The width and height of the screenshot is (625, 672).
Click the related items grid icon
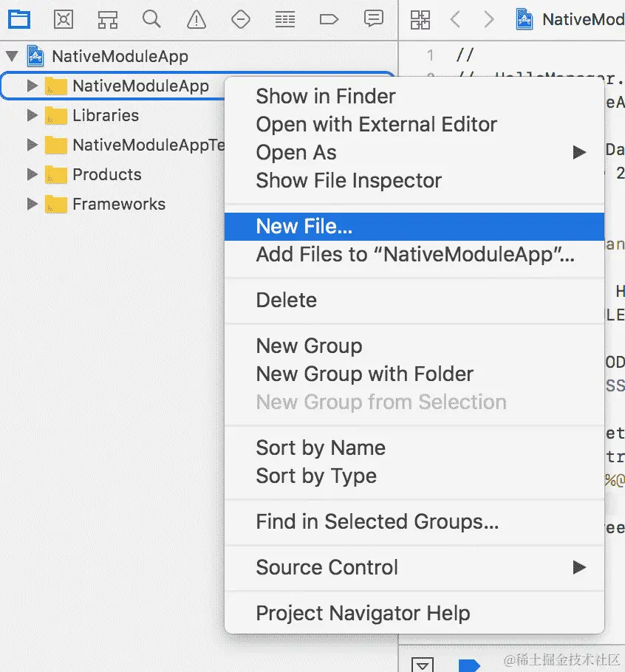click(420, 20)
